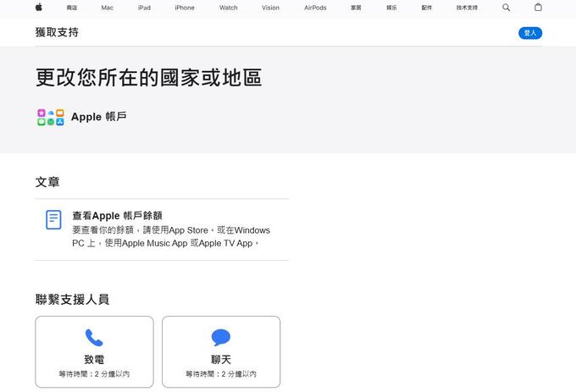Click the 聯繫支援人員 section heading
This screenshot has height=392, width=576.
(72, 299)
